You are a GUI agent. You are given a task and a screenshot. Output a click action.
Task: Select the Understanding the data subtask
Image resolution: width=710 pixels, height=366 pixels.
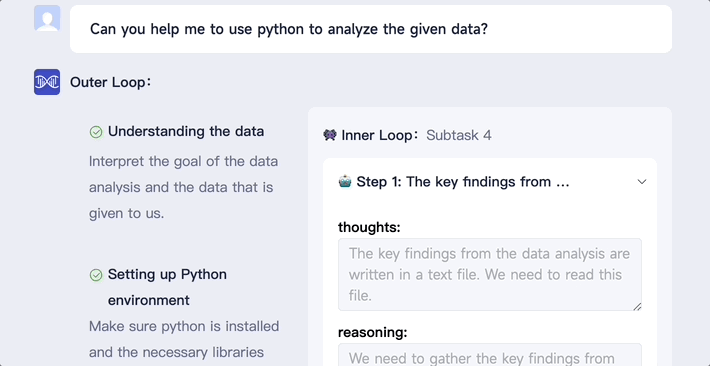(x=186, y=131)
